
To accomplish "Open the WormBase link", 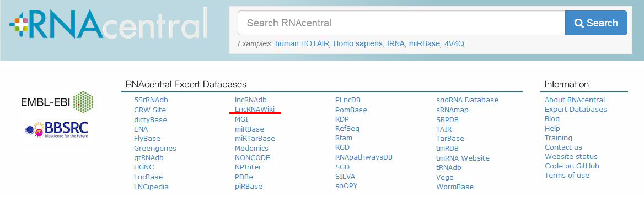I will 455,187.
